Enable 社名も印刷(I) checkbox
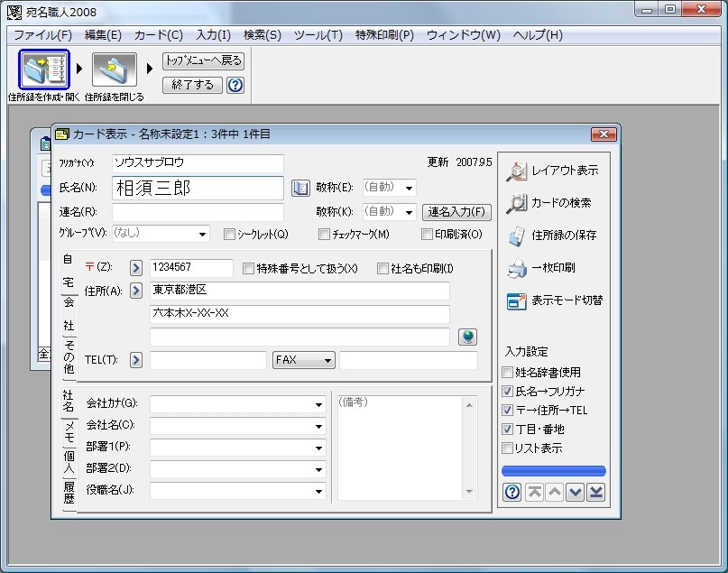The width and height of the screenshot is (728, 573). [x=382, y=268]
